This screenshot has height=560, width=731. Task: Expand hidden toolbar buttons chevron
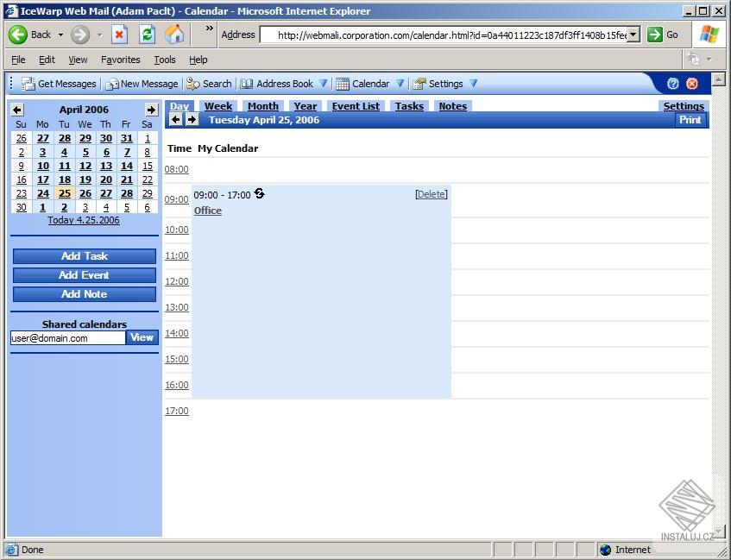210,28
